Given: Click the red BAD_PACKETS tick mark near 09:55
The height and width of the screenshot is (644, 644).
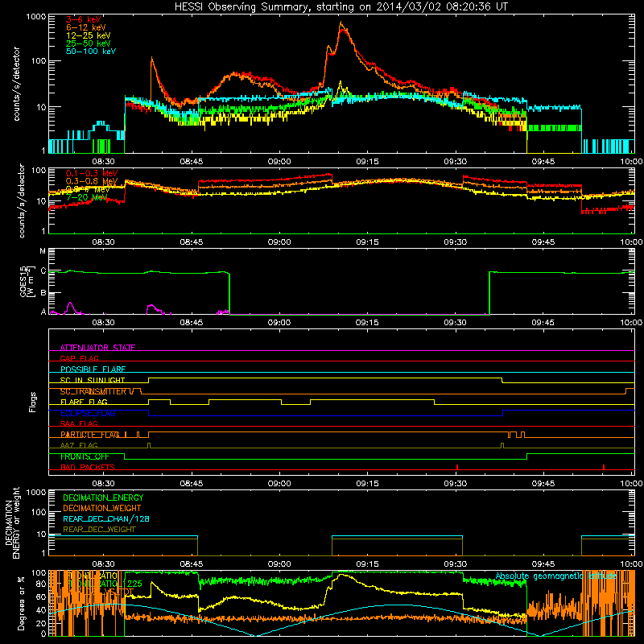Looking at the screenshot, I should 603,467.
